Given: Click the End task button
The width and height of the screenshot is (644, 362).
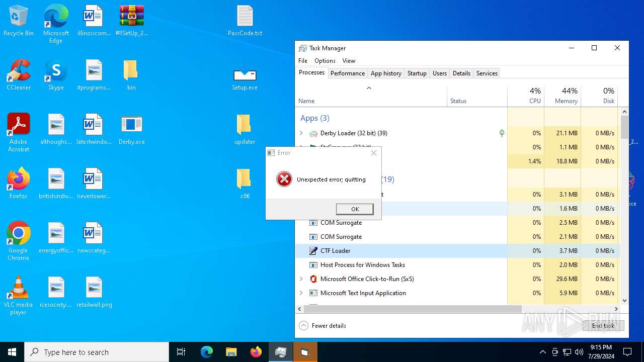Looking at the screenshot, I should point(603,326).
